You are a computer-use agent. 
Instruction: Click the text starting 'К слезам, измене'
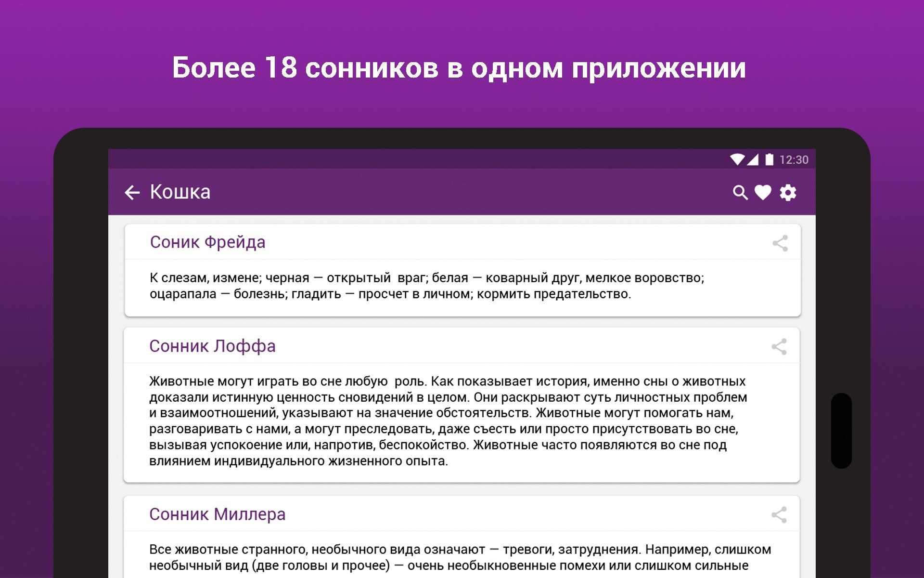[427, 286]
